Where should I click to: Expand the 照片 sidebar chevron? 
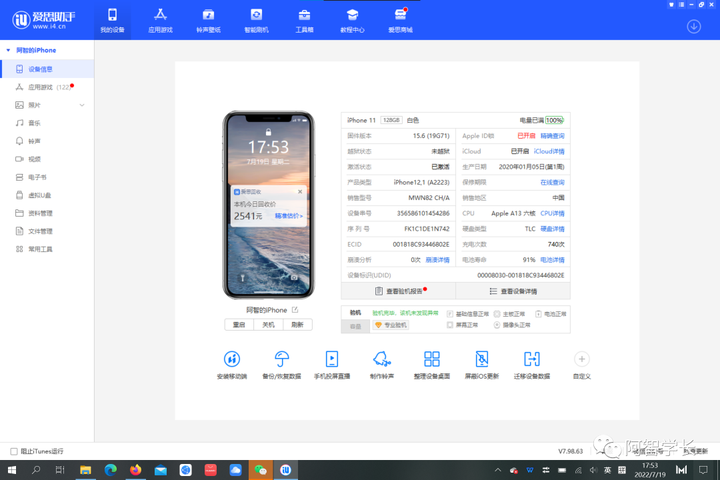82,105
